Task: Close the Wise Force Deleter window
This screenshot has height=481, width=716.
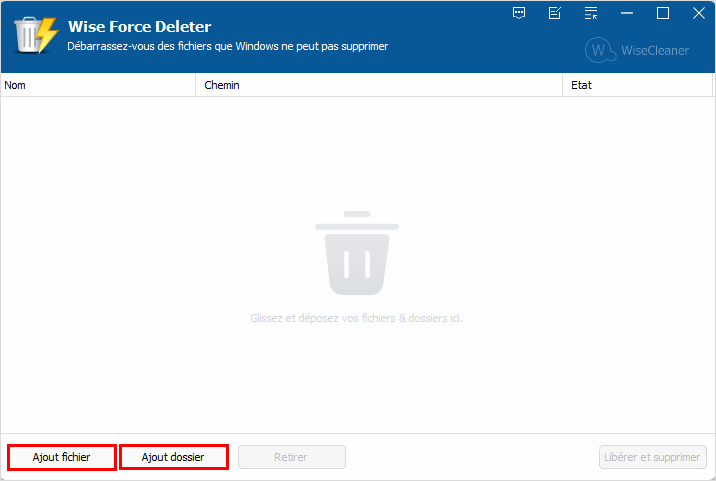Action: [x=699, y=13]
